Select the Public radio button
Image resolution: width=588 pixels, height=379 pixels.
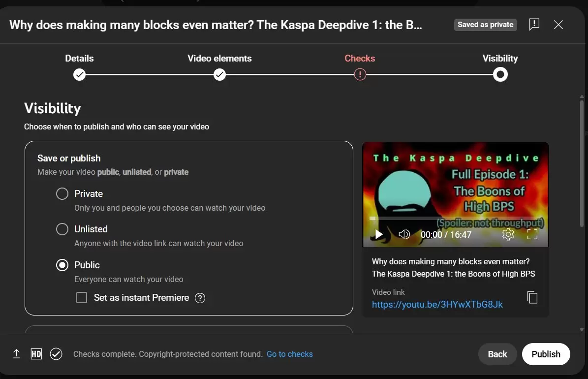tap(62, 265)
